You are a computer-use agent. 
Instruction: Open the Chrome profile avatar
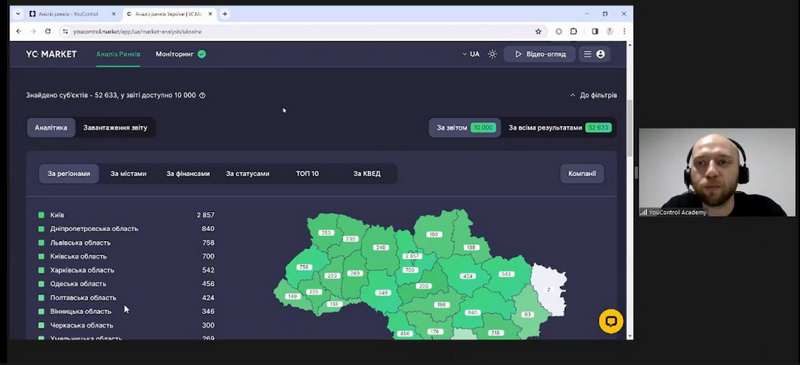609,31
